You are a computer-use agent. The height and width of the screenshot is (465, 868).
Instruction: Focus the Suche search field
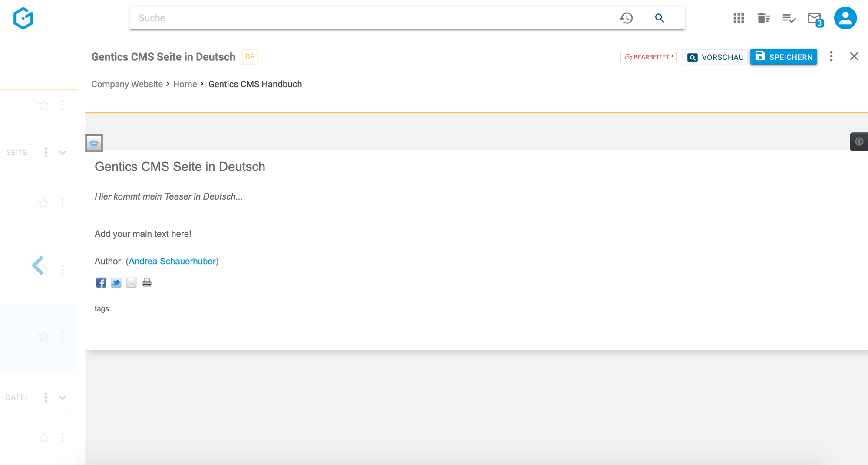[373, 18]
